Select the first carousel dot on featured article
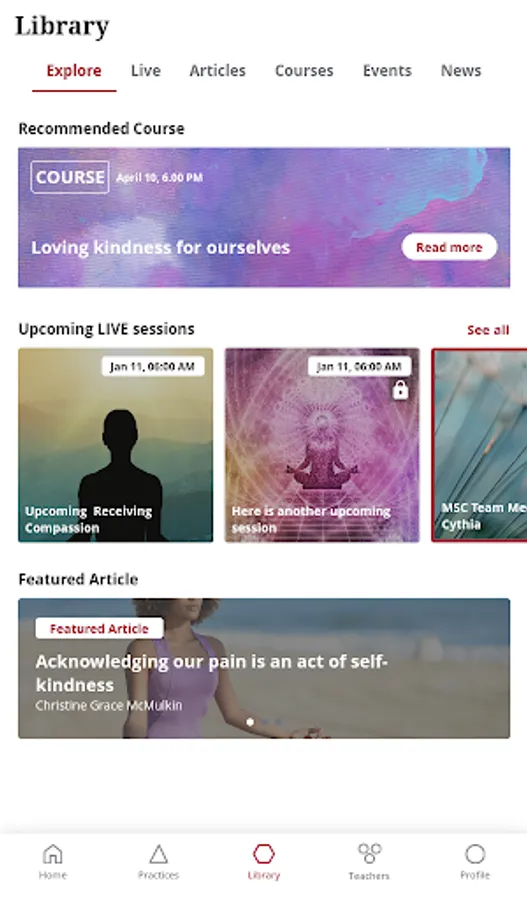 250,722
